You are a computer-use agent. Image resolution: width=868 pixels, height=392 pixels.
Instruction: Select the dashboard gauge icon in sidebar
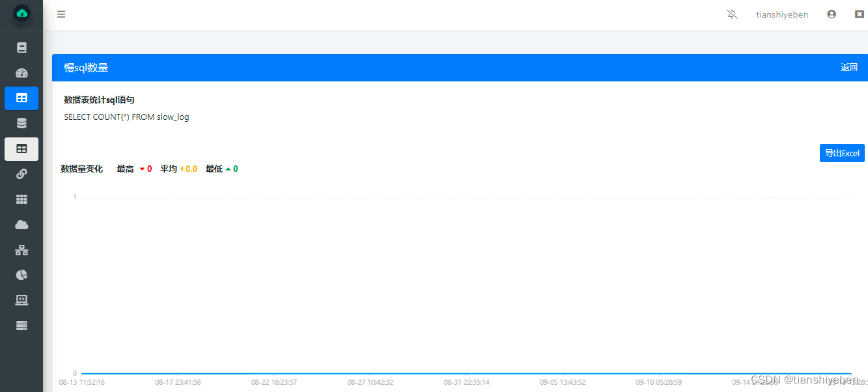tap(21, 72)
